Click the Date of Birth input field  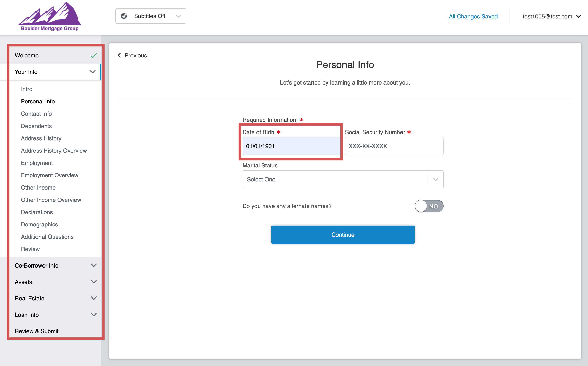tap(291, 146)
